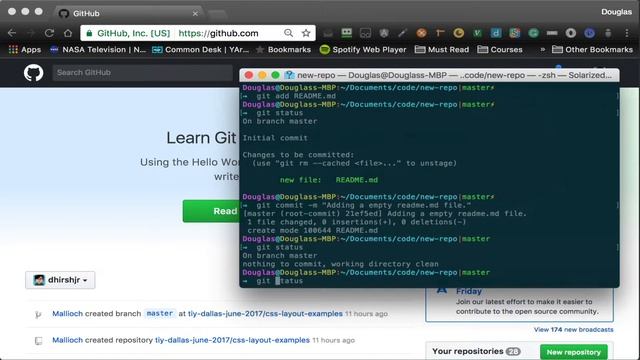Image resolution: width=640 pixels, height=360 pixels.
Task: Click the green V extension icon
Action: pyautogui.click(x=477, y=33)
